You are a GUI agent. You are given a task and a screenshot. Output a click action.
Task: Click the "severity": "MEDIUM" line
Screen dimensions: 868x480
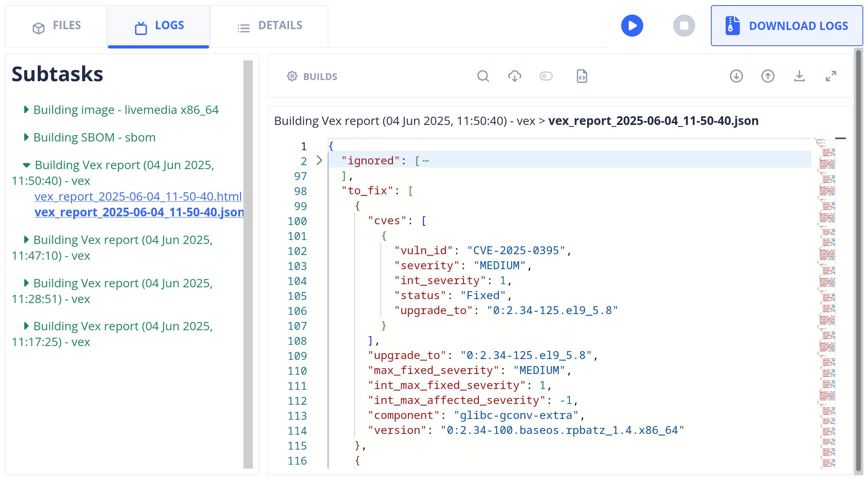463,266
